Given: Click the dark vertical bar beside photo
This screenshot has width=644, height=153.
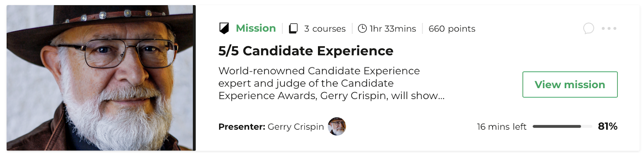Looking at the screenshot, I should click(194, 78).
